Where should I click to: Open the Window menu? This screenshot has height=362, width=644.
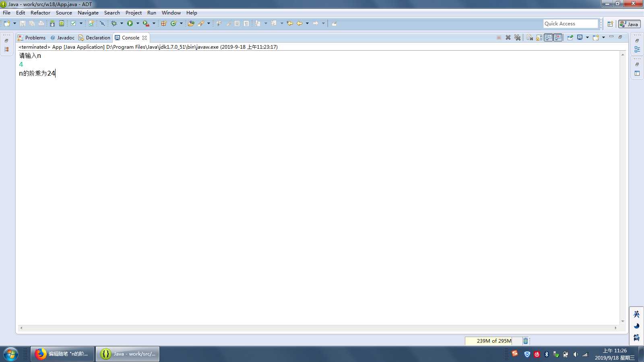171,12
